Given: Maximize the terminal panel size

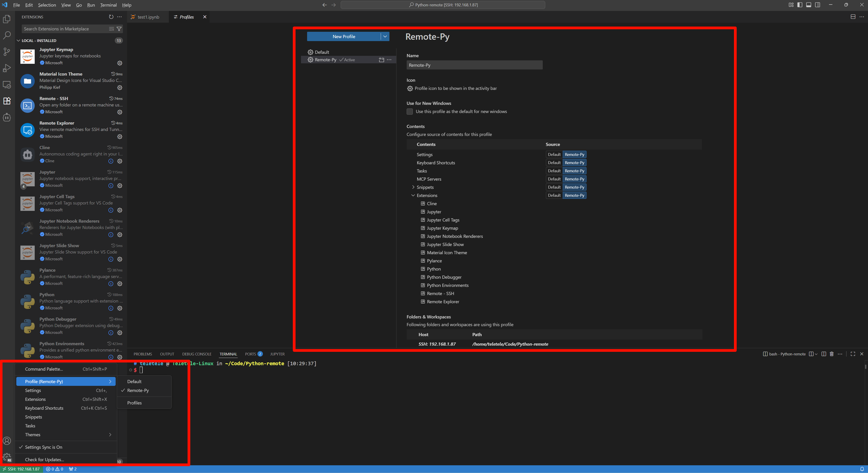Looking at the screenshot, I should [853, 354].
